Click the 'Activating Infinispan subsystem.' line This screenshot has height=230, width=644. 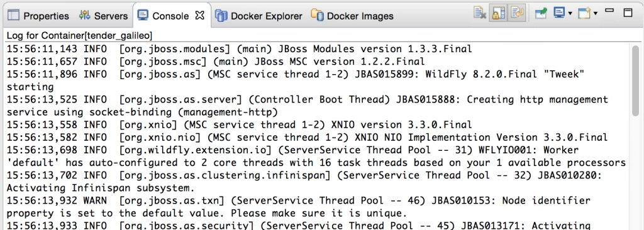click(101, 188)
